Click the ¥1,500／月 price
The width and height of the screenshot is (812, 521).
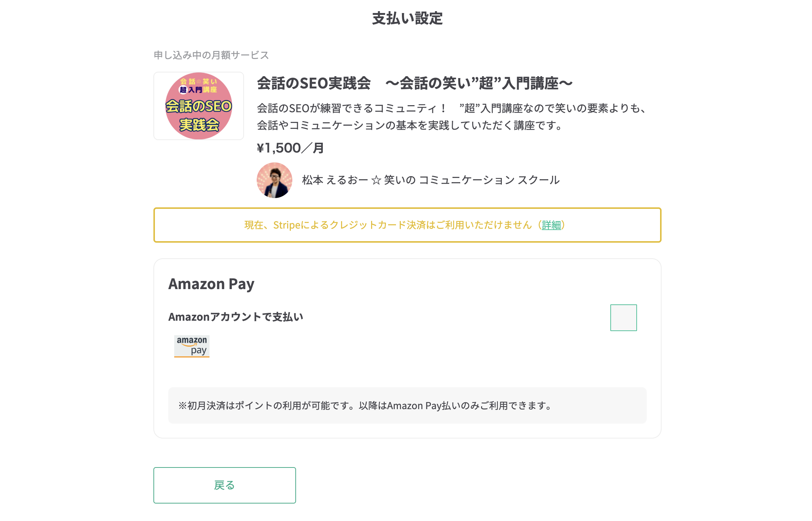(290, 148)
